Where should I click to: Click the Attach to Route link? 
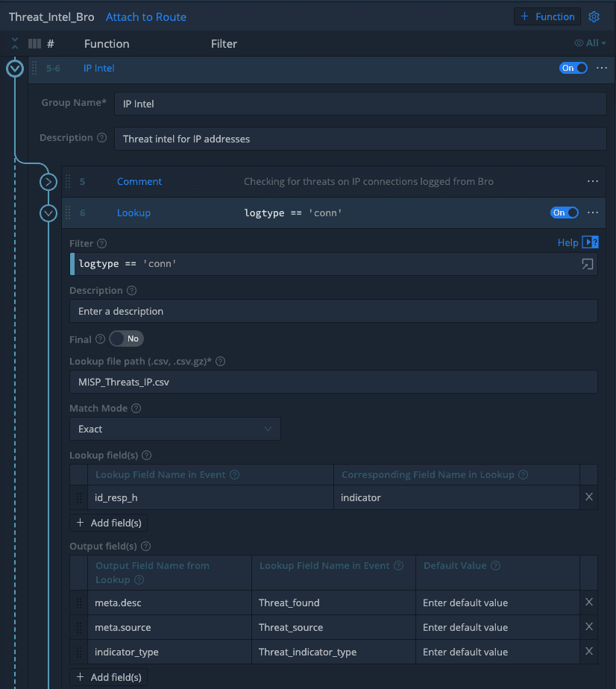[x=146, y=16]
